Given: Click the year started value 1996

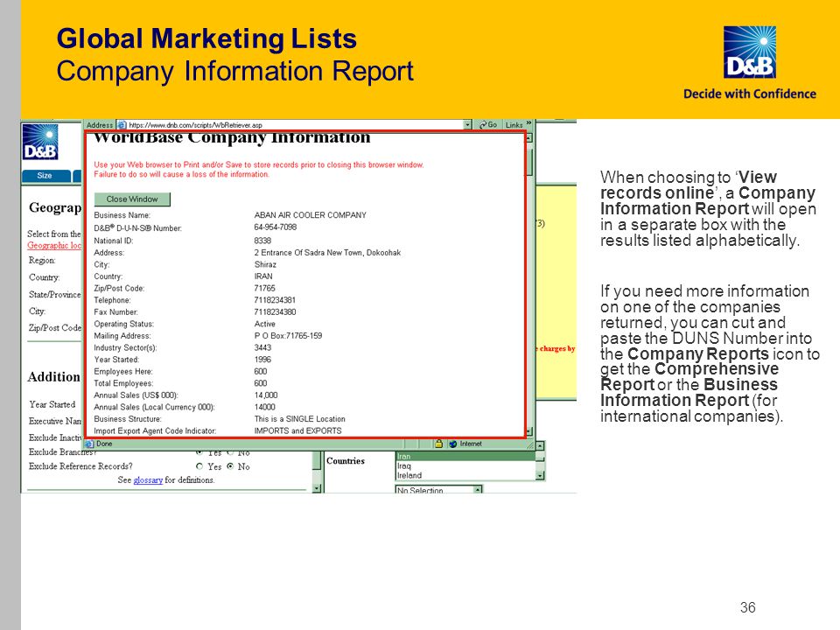Looking at the screenshot, I should point(262,360).
